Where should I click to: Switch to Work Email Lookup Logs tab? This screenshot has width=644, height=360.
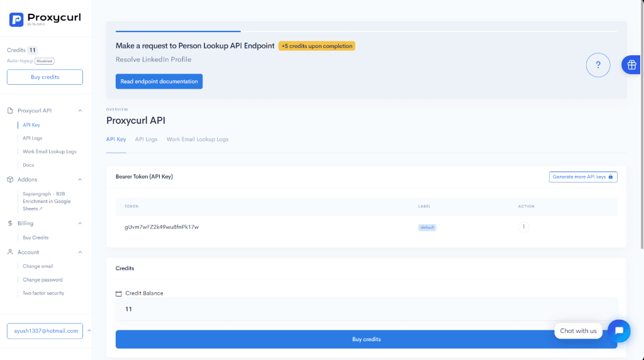tap(197, 139)
